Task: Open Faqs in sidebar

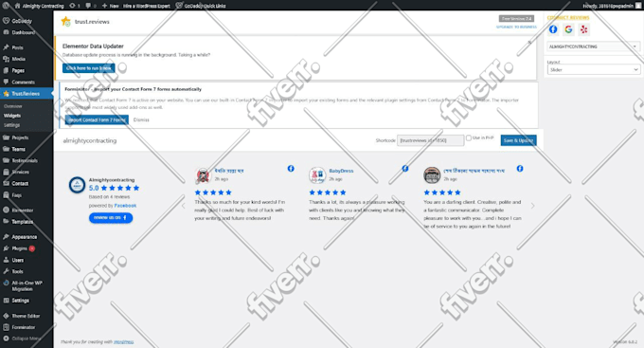Action: [16, 195]
